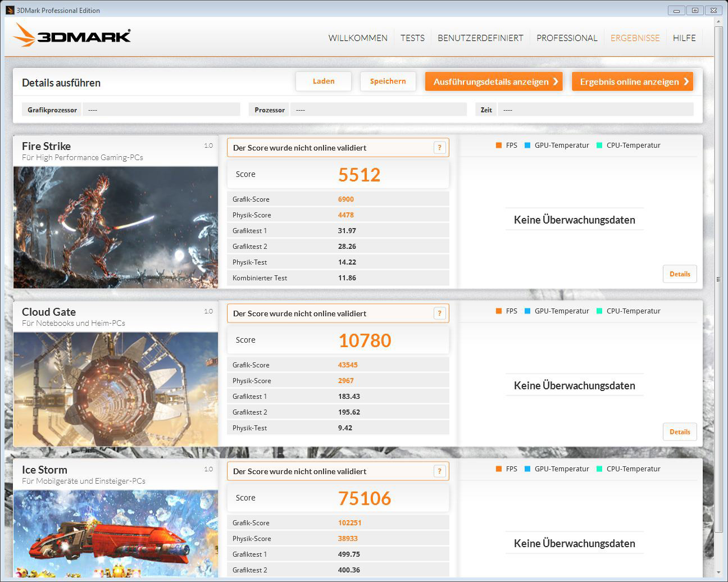Click the Cloud Gate thumbnail image
This screenshot has width=728, height=582.
[116, 389]
